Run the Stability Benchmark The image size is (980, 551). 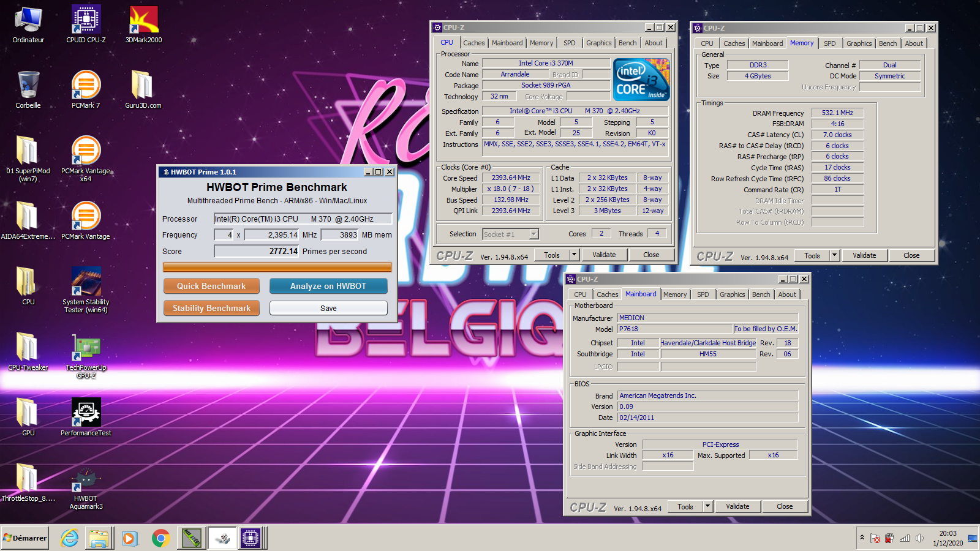click(x=211, y=308)
